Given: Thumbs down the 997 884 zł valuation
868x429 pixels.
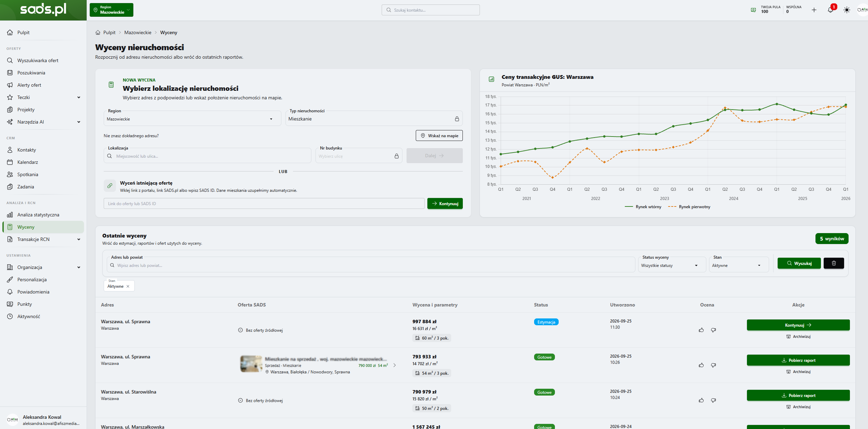Looking at the screenshot, I should [x=713, y=330].
